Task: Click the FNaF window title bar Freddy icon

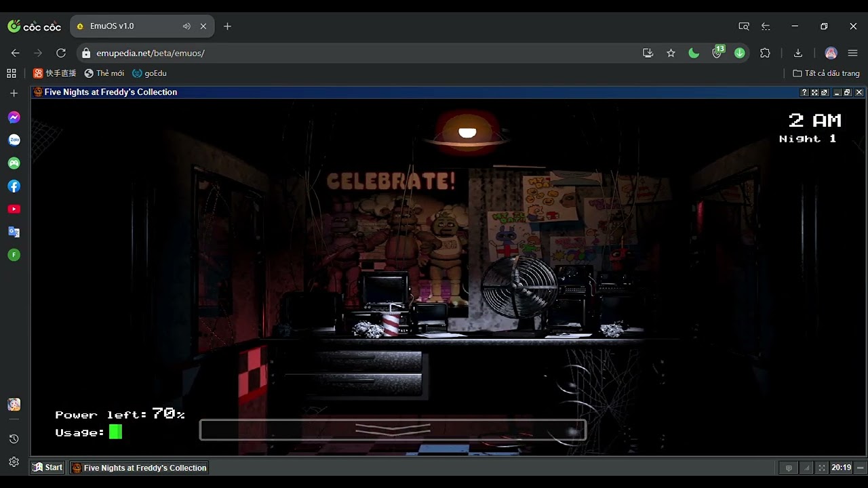Action: click(38, 92)
